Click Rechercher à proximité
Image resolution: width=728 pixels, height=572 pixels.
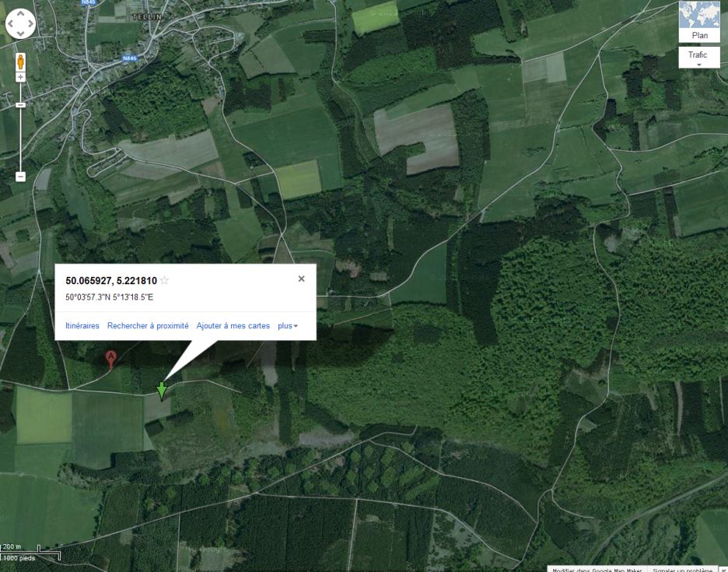coord(148,326)
